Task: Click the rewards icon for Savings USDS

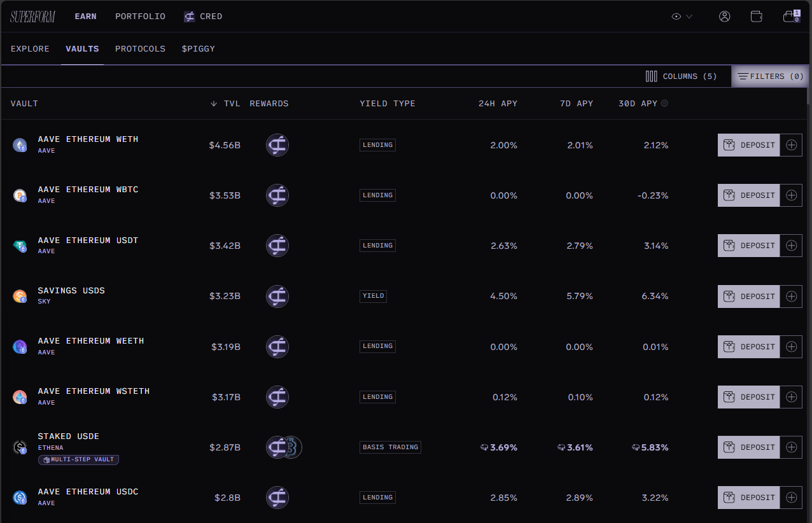Action: (x=277, y=296)
